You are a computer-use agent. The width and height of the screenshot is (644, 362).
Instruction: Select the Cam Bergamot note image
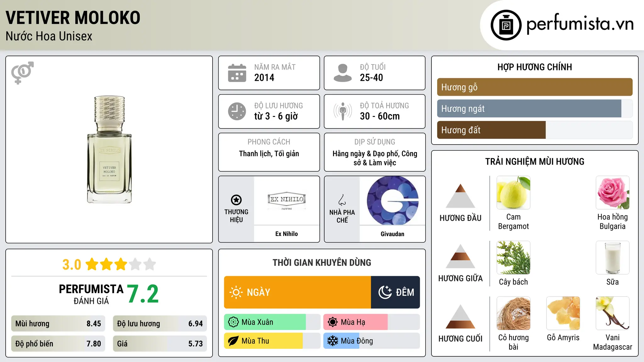[513, 193]
